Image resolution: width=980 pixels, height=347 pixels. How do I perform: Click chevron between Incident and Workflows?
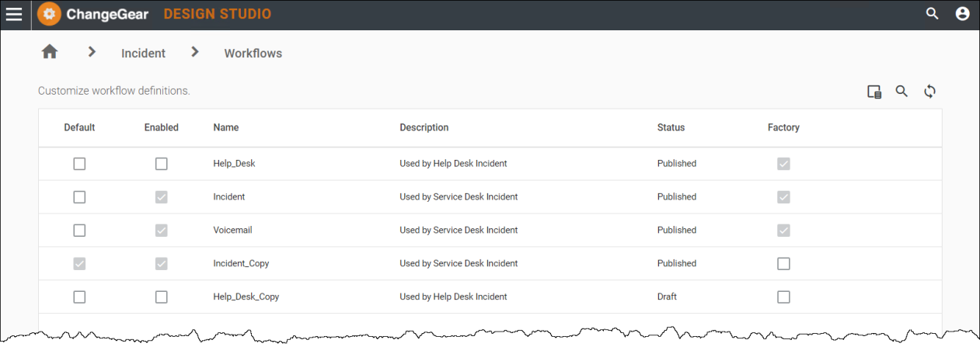(x=195, y=52)
